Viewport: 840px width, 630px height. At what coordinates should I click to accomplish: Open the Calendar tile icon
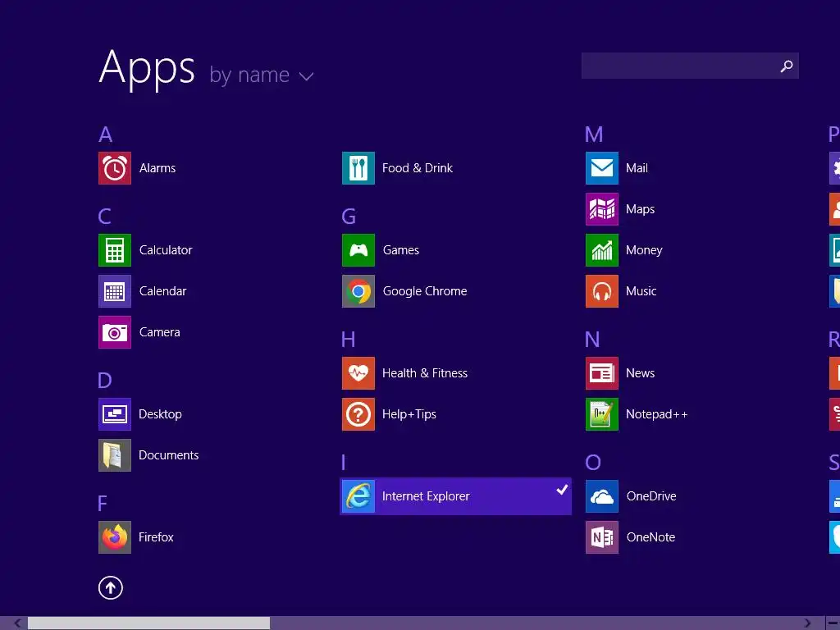[x=115, y=291]
